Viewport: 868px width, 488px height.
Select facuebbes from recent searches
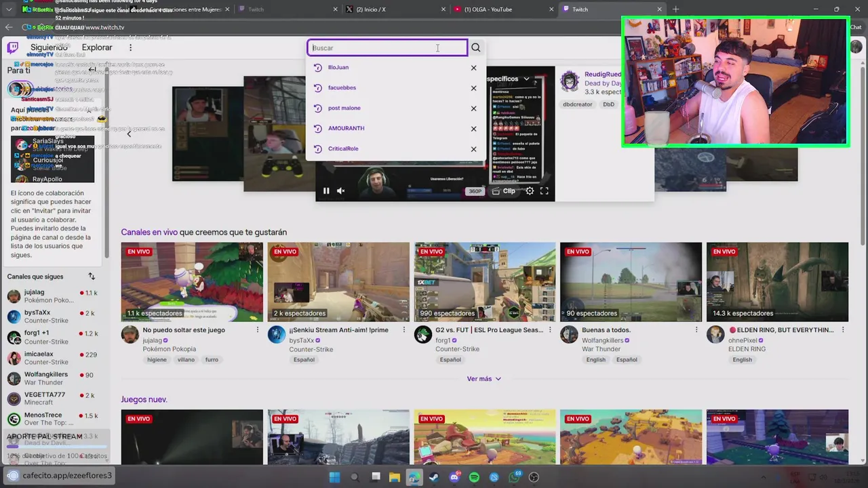[x=342, y=87]
